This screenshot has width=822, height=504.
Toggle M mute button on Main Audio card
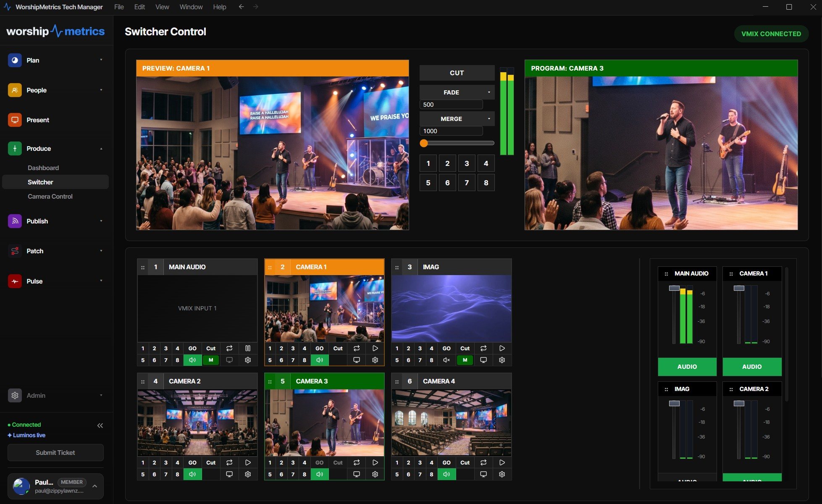(211, 360)
